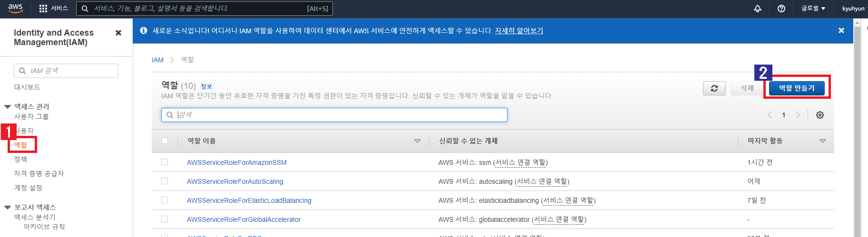This screenshot has width=868, height=237.
Task: Focus the IAM 검색 sidebar field
Action: point(66,71)
